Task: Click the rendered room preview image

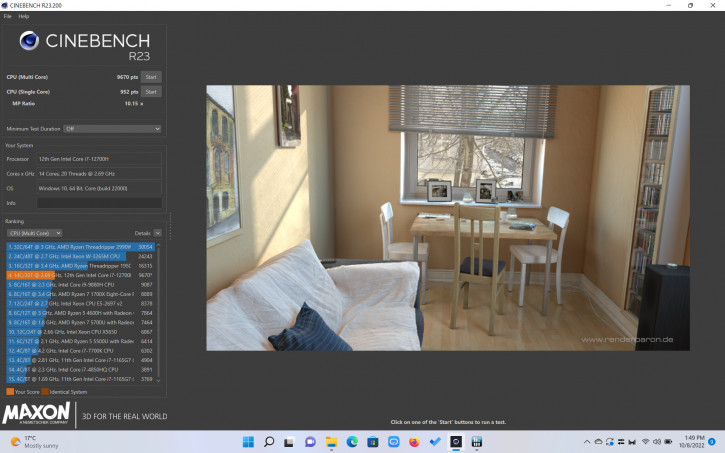Action: point(448,218)
